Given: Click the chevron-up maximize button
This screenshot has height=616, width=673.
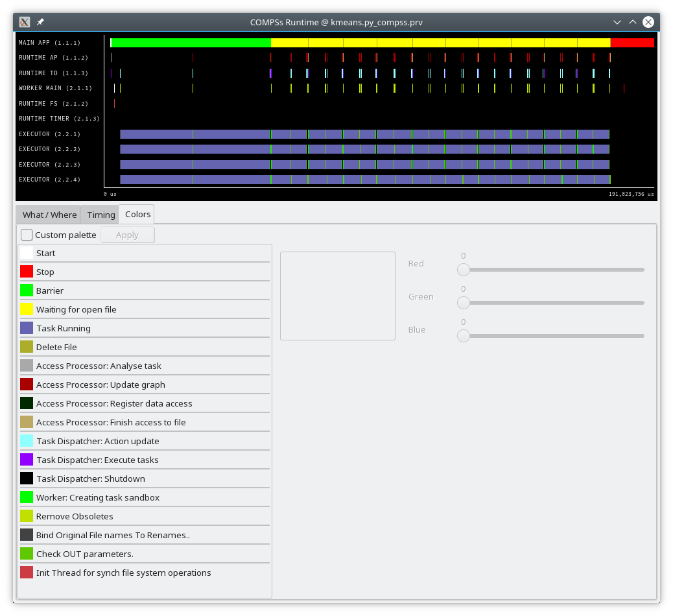Looking at the screenshot, I should pos(633,22).
